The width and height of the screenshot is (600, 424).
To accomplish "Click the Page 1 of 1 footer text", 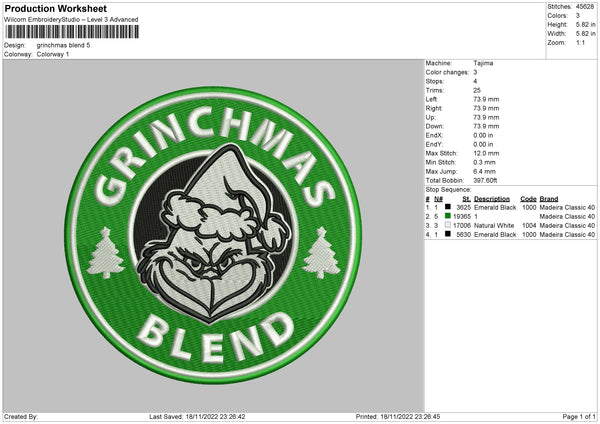I will [579, 416].
